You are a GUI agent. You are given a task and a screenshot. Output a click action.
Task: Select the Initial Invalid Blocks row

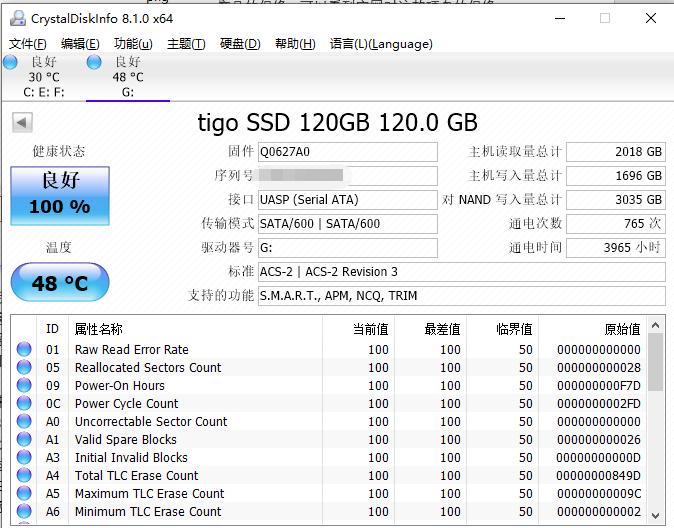pyautogui.click(x=329, y=458)
